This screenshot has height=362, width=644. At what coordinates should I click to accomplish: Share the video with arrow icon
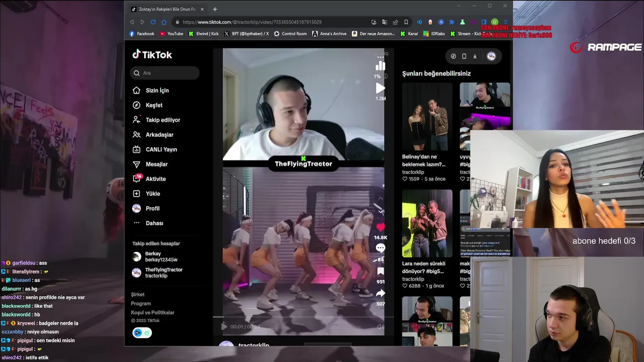[x=380, y=293]
